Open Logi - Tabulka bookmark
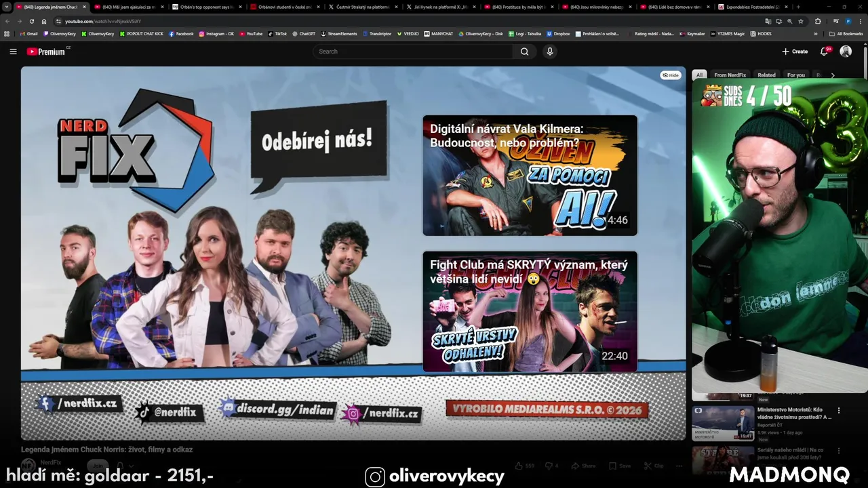 [x=524, y=33]
